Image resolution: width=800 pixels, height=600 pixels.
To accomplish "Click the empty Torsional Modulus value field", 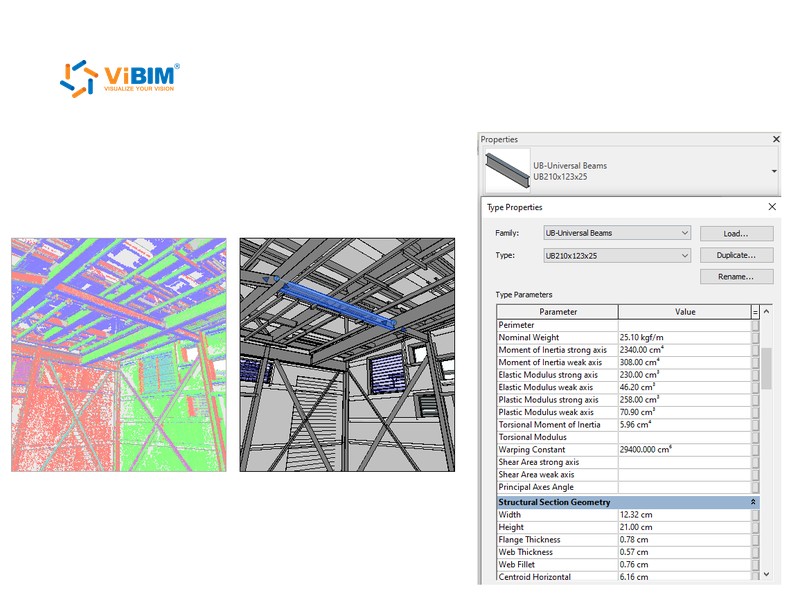I will (685, 437).
